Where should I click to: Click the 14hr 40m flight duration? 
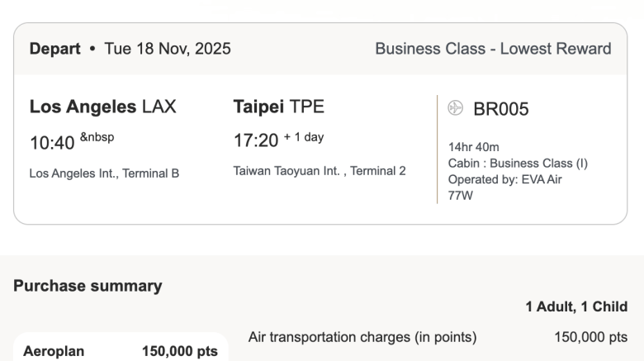473,147
